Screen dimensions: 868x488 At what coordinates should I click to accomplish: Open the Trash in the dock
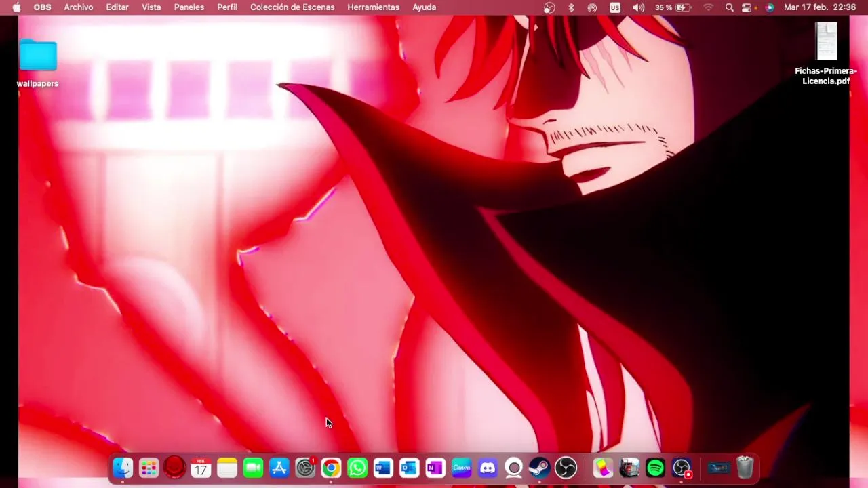(745, 468)
